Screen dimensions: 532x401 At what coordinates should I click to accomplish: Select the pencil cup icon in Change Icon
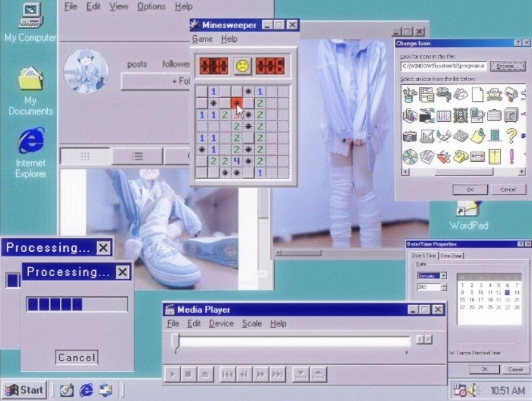[x=410, y=95]
